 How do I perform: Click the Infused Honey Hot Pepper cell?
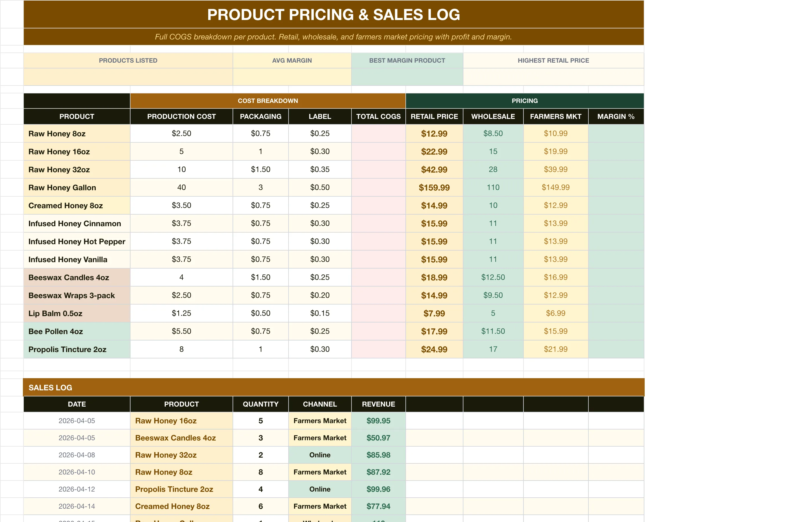pos(77,241)
